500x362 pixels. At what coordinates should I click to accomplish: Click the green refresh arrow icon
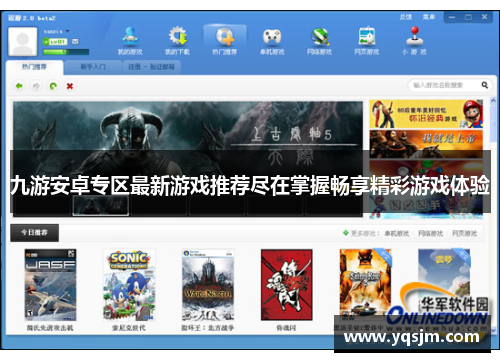tap(53, 86)
